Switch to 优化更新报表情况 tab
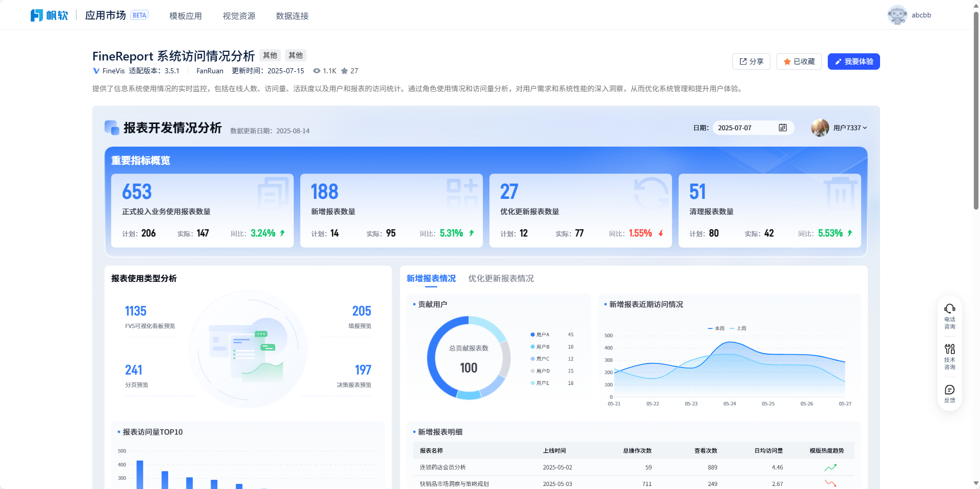 501,278
